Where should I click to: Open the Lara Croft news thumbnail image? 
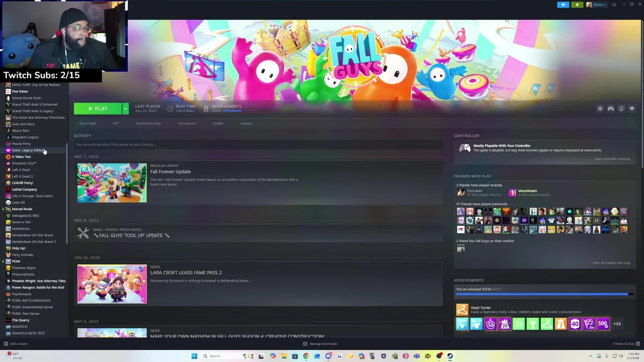112,284
